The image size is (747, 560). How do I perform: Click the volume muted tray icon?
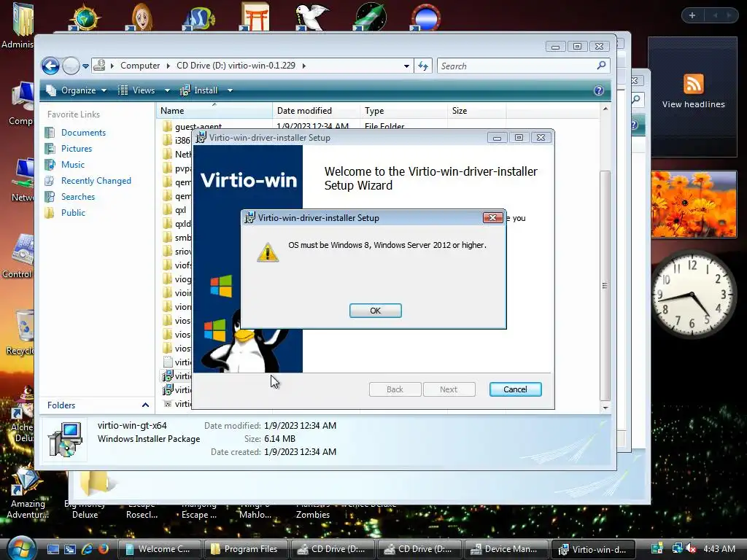(691, 549)
